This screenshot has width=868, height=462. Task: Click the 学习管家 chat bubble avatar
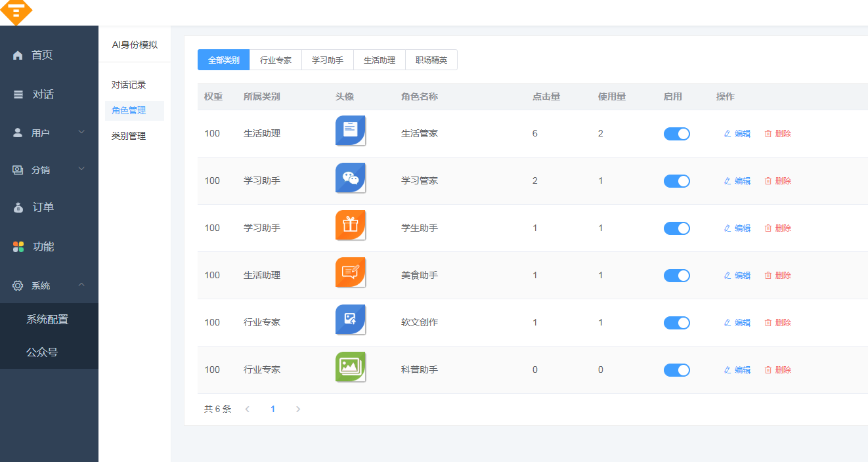[350, 178]
